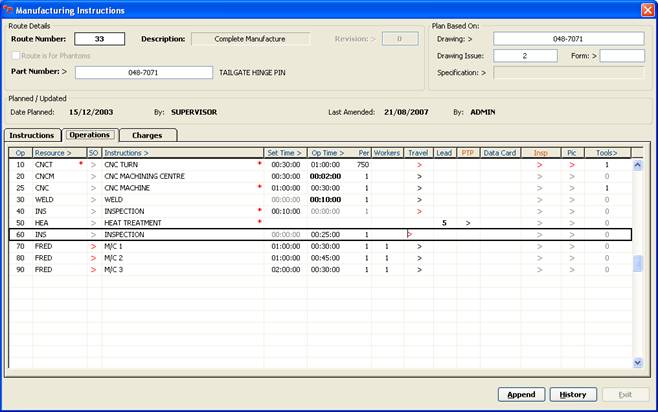Viewport: 658px width, 412px height.
Task: Select the HEAT TREATMENT instruction cell
Action: (x=183, y=223)
